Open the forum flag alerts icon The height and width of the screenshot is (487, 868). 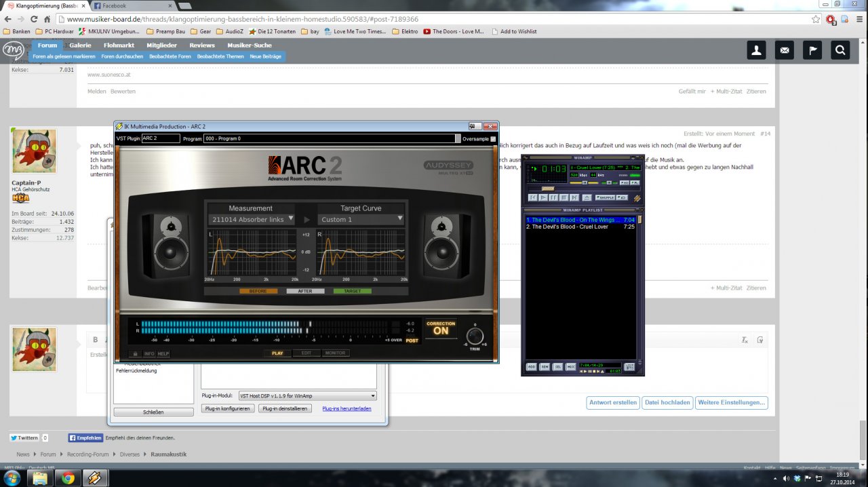(812, 50)
